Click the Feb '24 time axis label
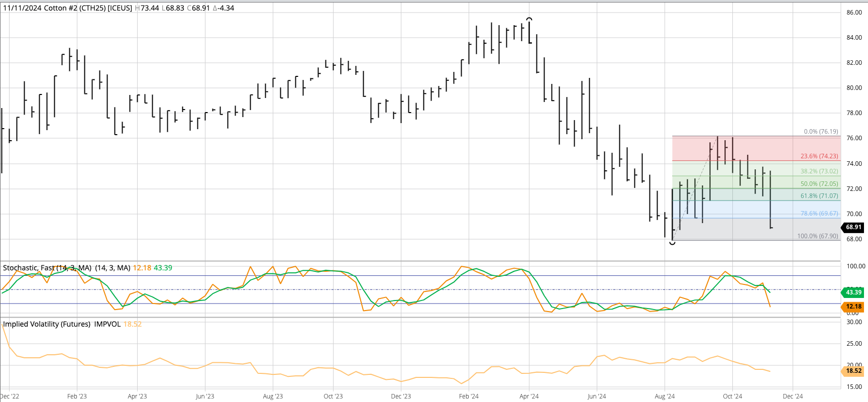 (469, 396)
